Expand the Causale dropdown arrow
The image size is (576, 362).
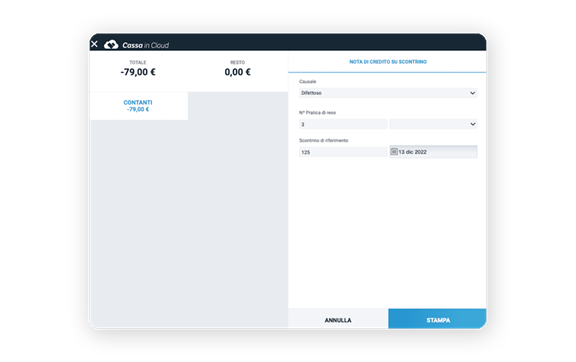(472, 93)
